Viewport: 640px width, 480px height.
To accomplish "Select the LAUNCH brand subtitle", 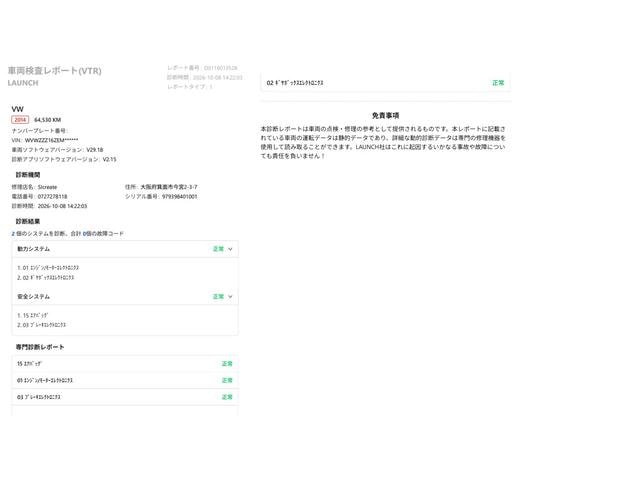I will pos(23,83).
